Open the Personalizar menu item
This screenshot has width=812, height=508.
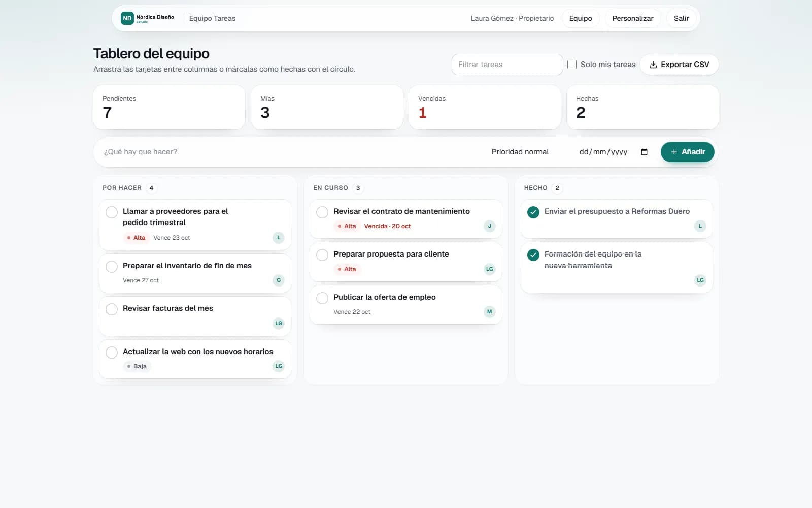point(633,18)
